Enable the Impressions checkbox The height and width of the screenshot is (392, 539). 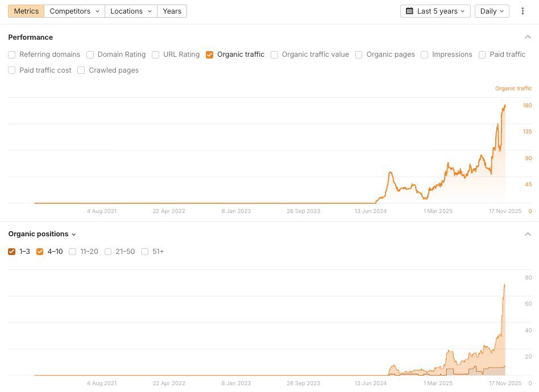pos(425,55)
